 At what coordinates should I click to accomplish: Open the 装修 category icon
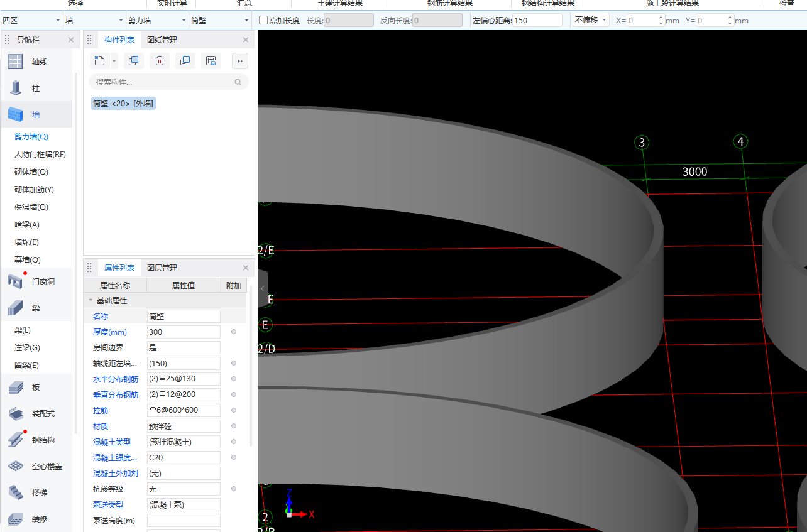15,519
